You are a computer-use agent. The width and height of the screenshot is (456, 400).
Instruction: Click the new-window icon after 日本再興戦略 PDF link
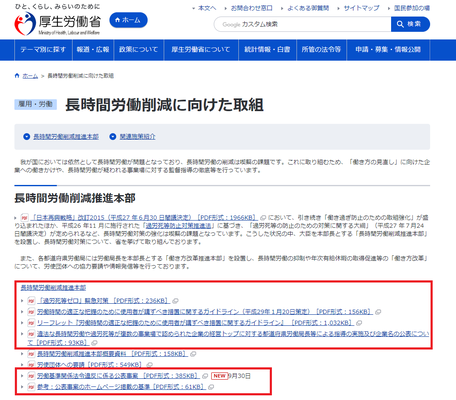263,218
